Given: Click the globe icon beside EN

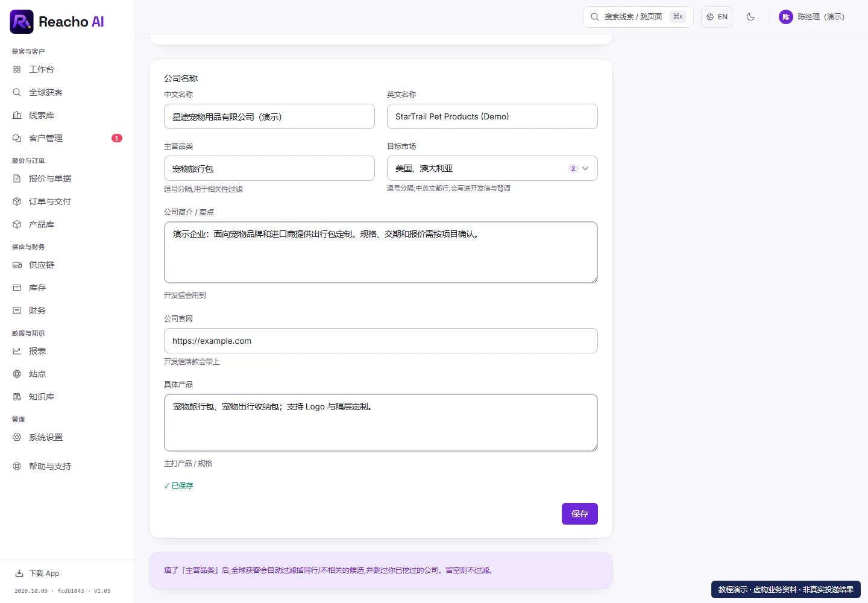Looking at the screenshot, I should click(710, 17).
